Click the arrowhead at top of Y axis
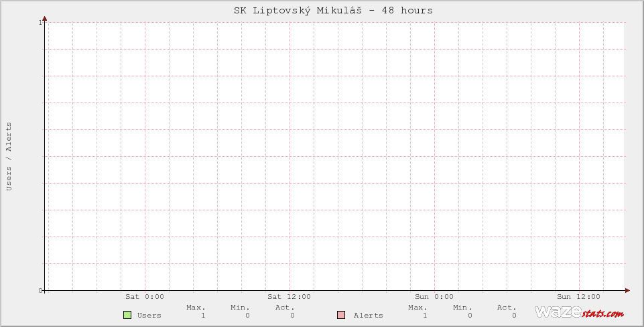This screenshot has height=327, width=644. point(45,19)
